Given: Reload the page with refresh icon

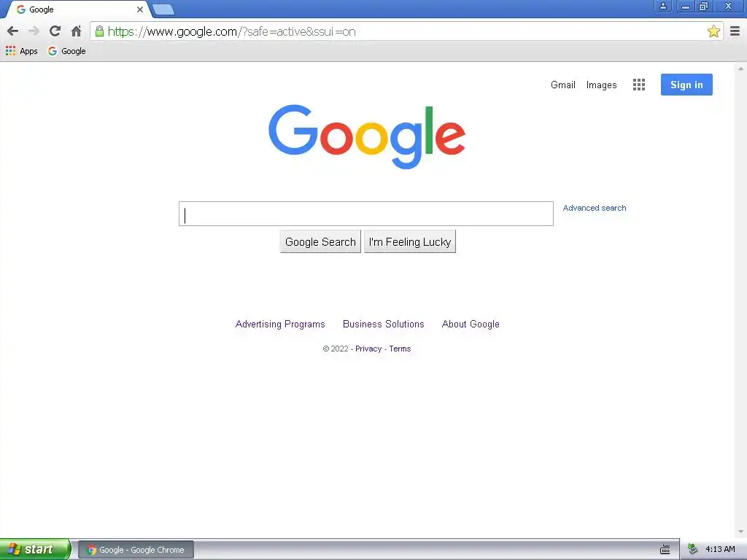Looking at the screenshot, I should click(x=55, y=31).
